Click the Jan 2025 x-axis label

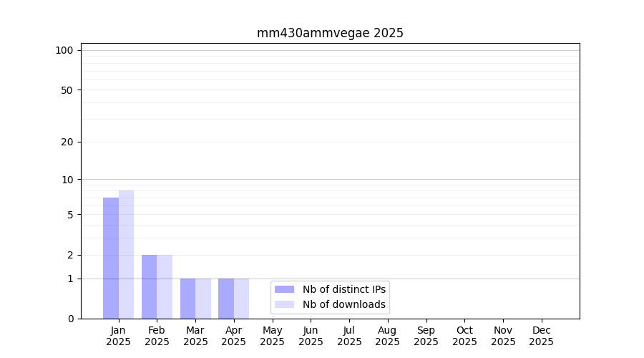pyautogui.click(x=118, y=336)
